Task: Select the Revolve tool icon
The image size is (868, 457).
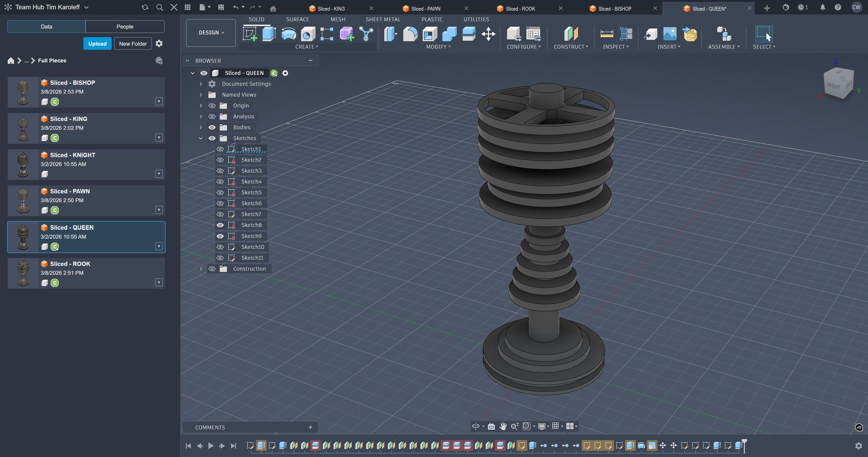Action: [x=289, y=34]
